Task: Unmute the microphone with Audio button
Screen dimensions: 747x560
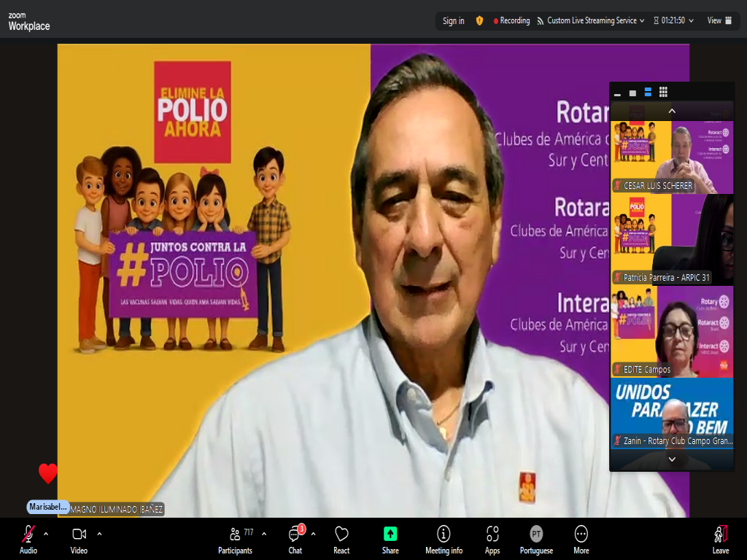Action: [x=28, y=540]
